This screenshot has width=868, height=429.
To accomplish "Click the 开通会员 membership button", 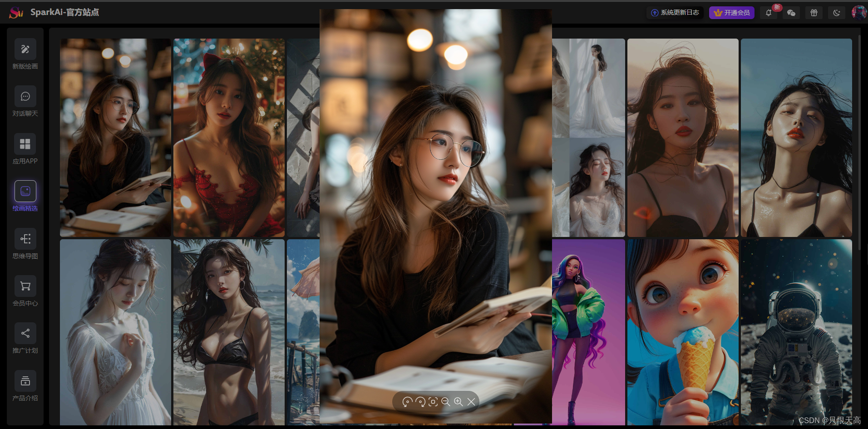I will tap(732, 13).
